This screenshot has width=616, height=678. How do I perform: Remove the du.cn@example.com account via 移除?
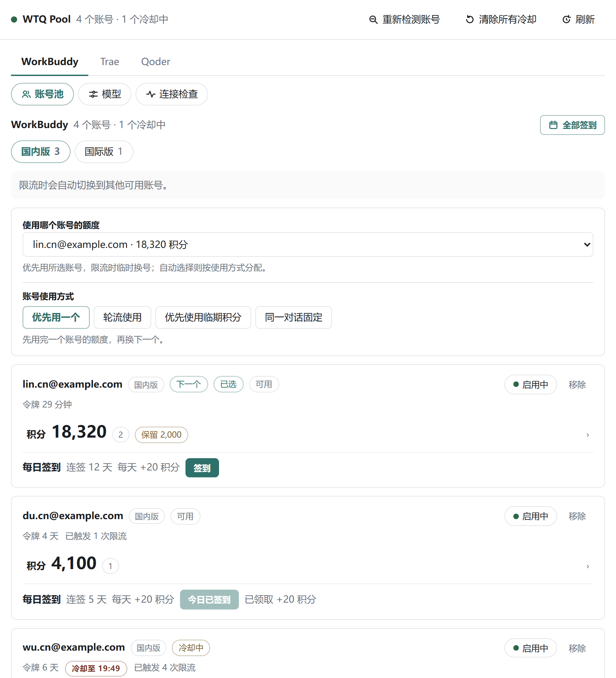(577, 516)
